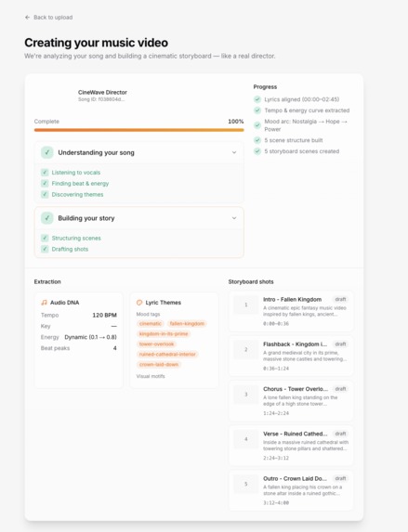This screenshot has width=408, height=532.
Task: Click the green check icon for Building your story
Action: click(47, 218)
